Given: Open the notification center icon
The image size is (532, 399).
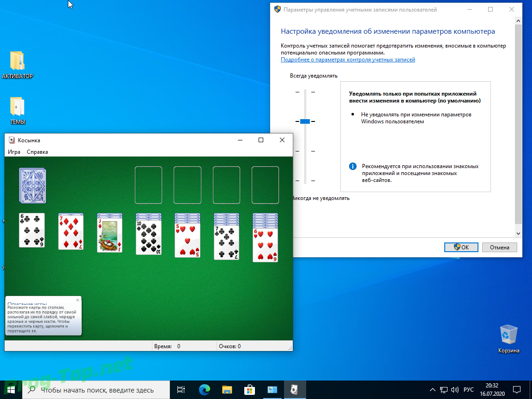Looking at the screenshot, I should pos(516,389).
